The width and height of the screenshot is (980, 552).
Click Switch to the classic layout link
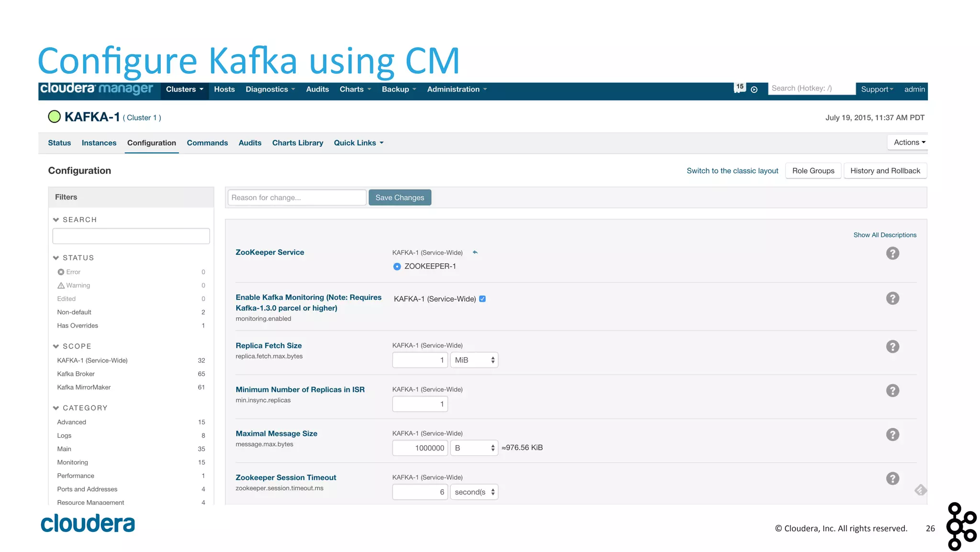point(732,171)
